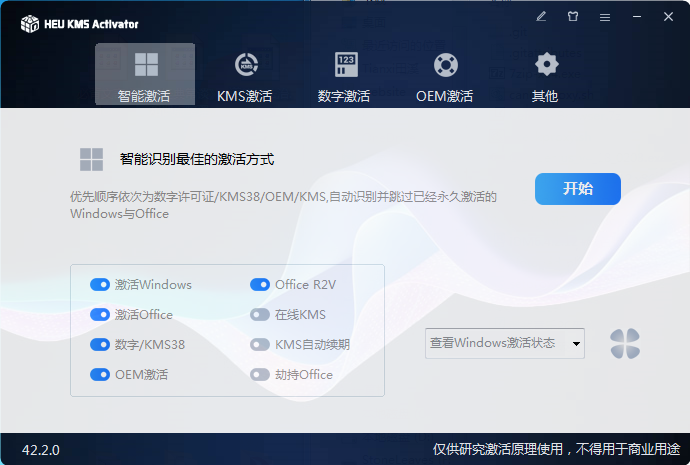Viewport: 690px width, 465px height.
Task: Enable the 在线KMS switch
Action: (260, 315)
